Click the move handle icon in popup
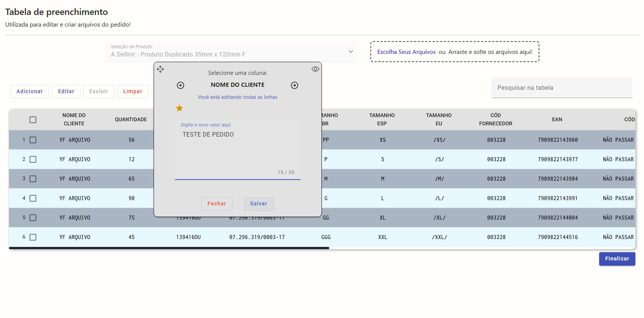 [160, 69]
